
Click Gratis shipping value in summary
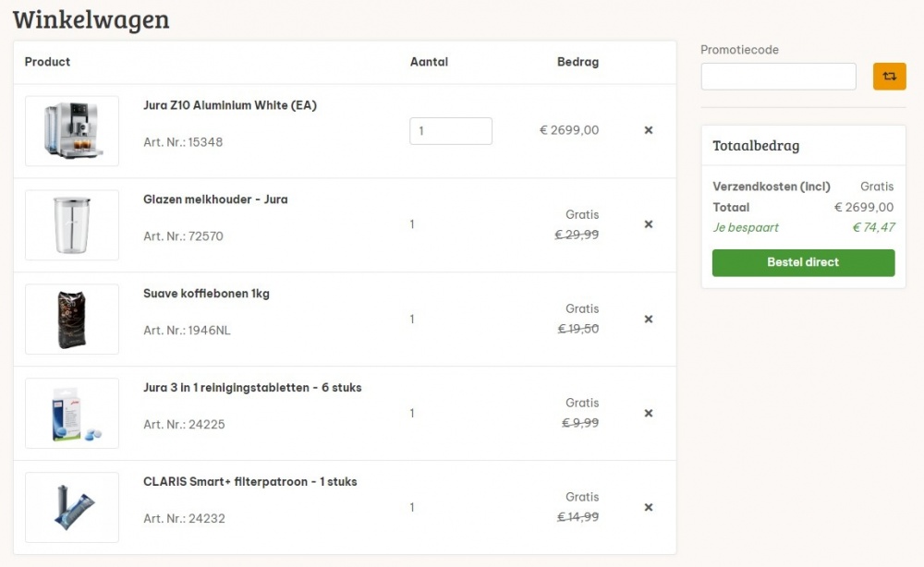(877, 187)
